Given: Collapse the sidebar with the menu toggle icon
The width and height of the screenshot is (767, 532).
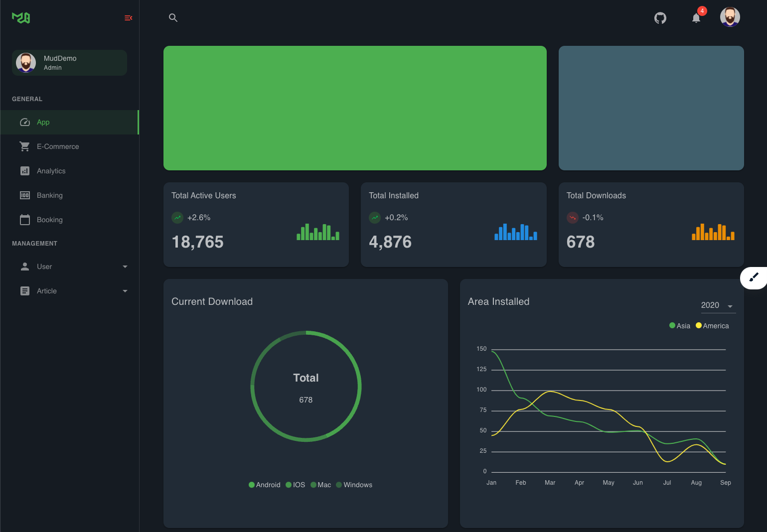Looking at the screenshot, I should [x=128, y=18].
